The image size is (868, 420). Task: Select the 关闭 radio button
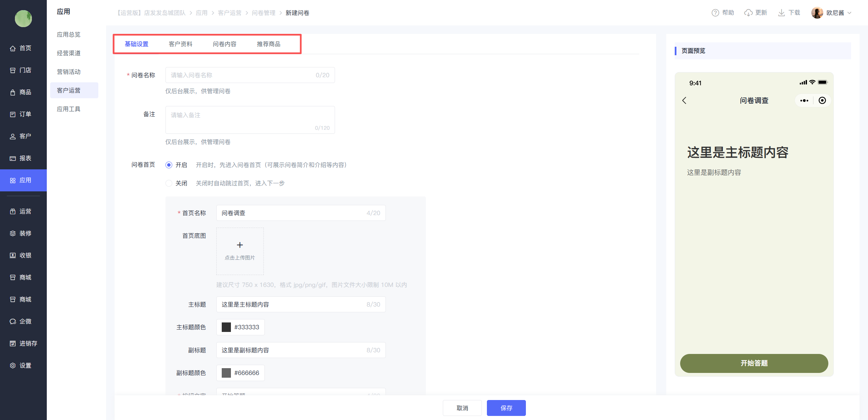click(x=169, y=183)
